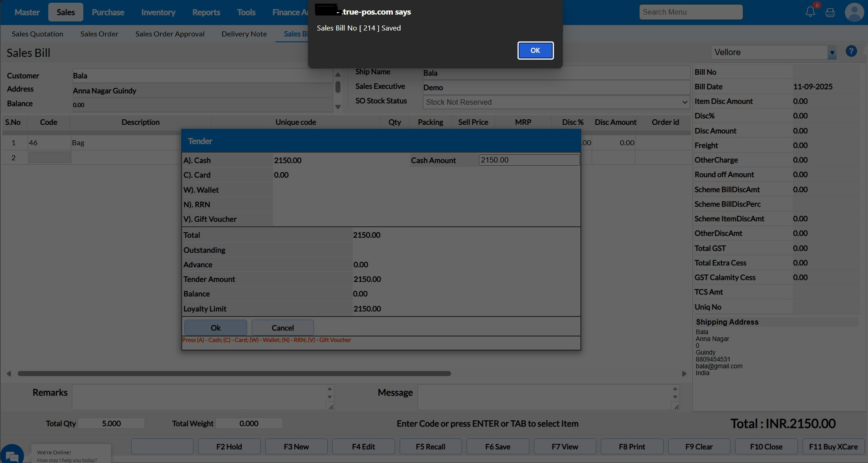
Task: Expand the Vellore branch dropdown
Action: pyautogui.click(x=832, y=52)
